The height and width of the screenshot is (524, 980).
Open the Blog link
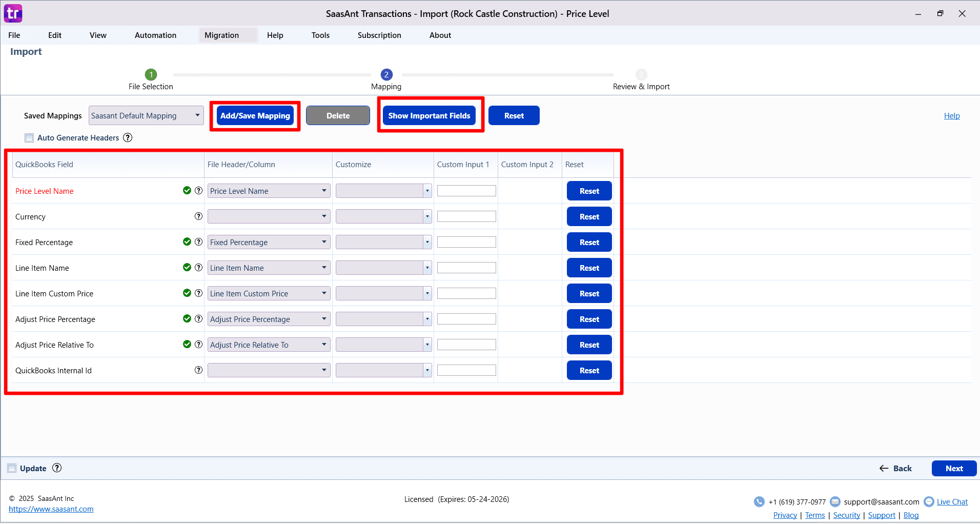pos(911,515)
